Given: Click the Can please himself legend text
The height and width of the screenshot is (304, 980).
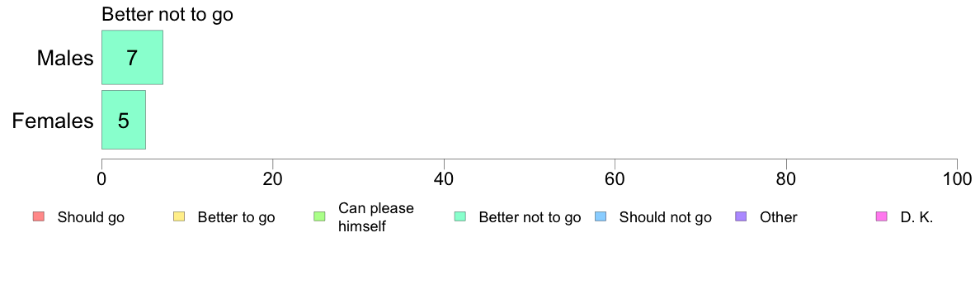Looking at the screenshot, I should tap(375, 217).
